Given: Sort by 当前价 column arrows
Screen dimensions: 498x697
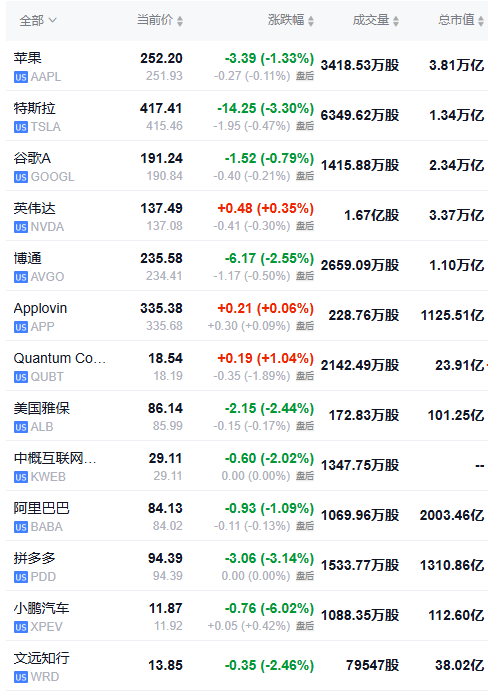Looking at the screenshot, I should click(x=180, y=21).
